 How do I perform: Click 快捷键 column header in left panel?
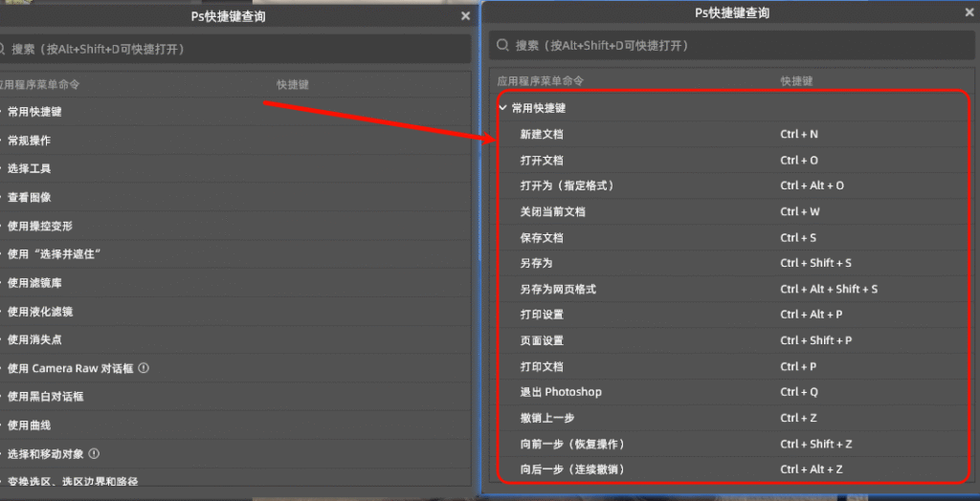pyautogui.click(x=293, y=84)
